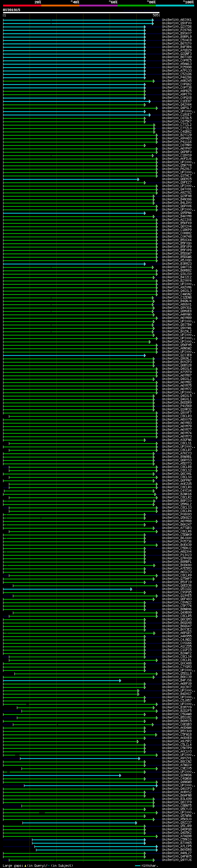
Task: Select UniRef100_B4FJS6 hit label
Action: [x=176, y=680]
